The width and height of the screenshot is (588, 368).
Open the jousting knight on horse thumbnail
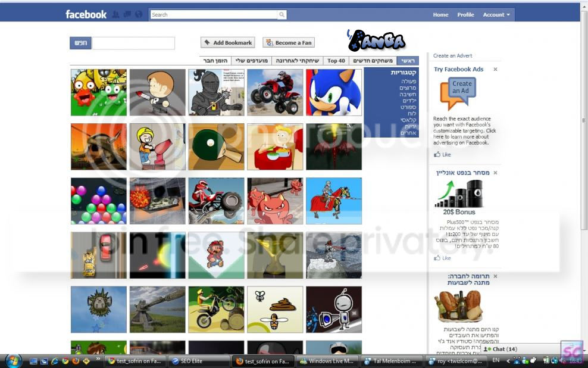pos(334,201)
